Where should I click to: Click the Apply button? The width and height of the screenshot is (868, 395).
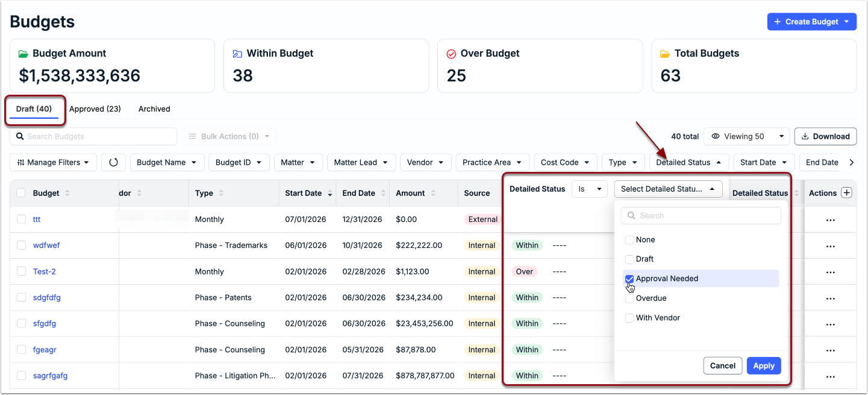764,365
